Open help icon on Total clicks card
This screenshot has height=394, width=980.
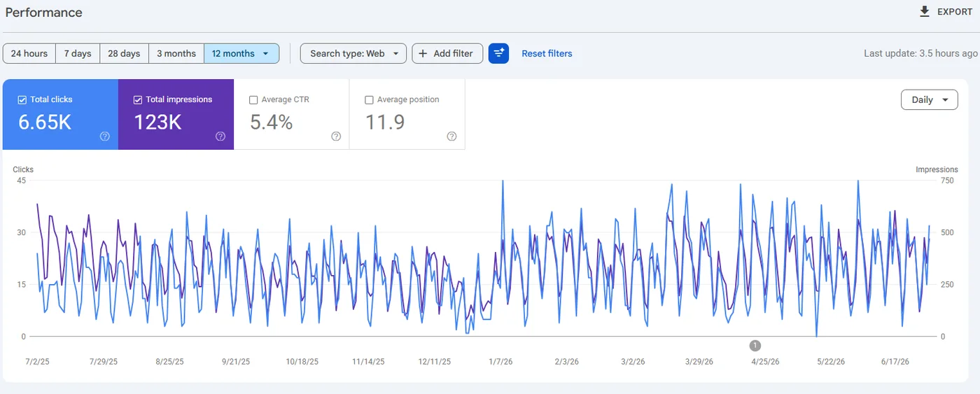click(105, 136)
